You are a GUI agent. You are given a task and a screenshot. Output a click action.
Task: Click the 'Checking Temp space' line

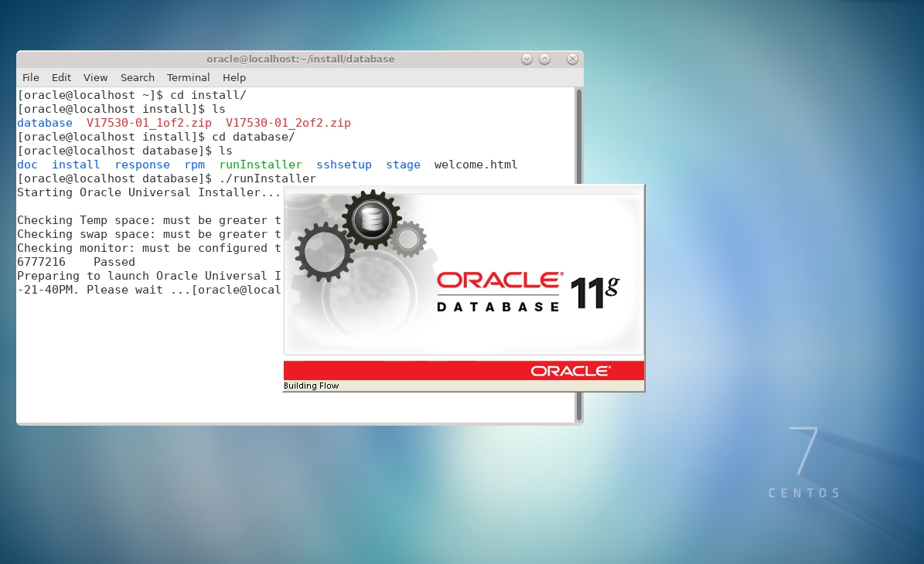[x=149, y=220]
